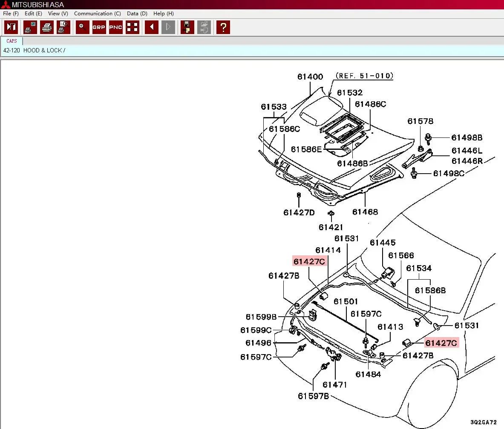This screenshot has height=429, width=504.
Task: Open the Communication (C) menu
Action: (x=97, y=14)
